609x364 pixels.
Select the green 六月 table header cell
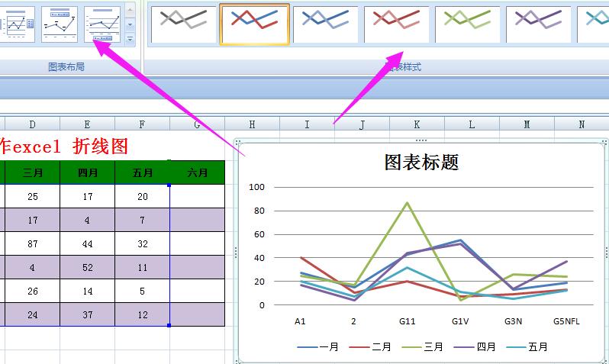click(x=198, y=172)
